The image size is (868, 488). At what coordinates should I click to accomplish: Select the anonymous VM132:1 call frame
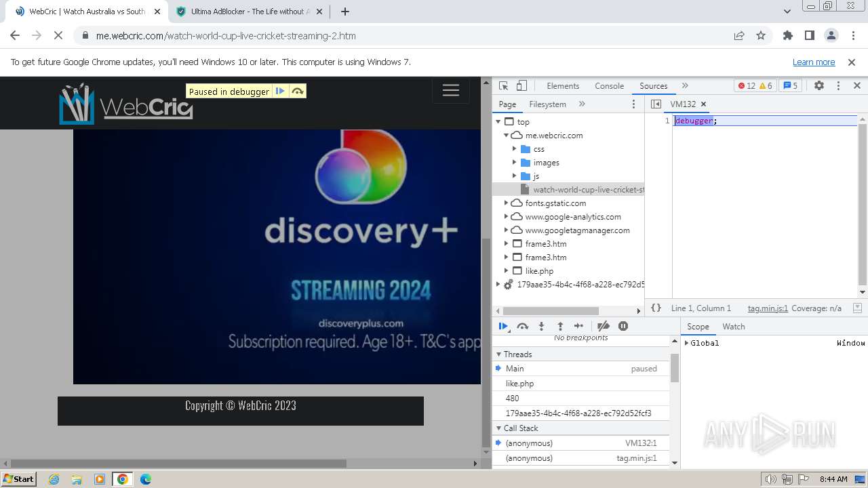(x=581, y=443)
